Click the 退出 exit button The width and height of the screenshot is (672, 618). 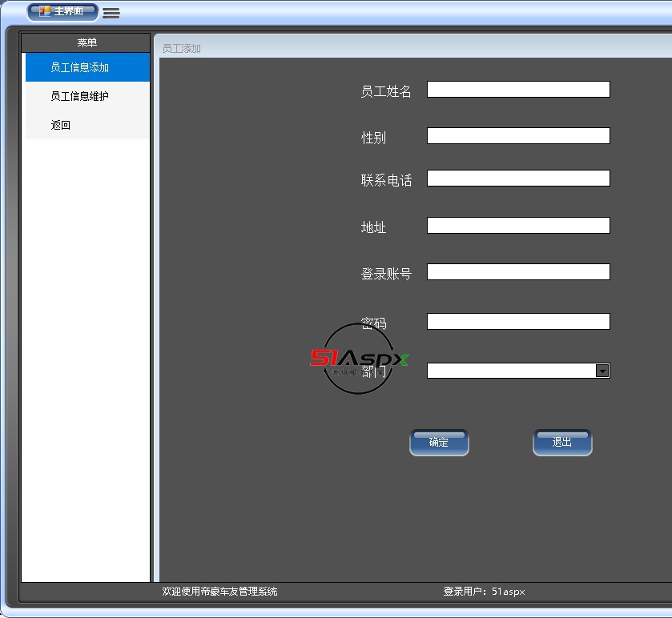[x=562, y=443]
